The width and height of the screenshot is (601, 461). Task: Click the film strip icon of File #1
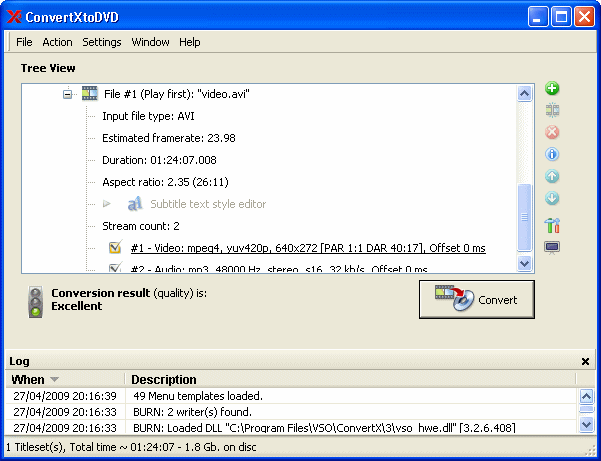[90, 94]
